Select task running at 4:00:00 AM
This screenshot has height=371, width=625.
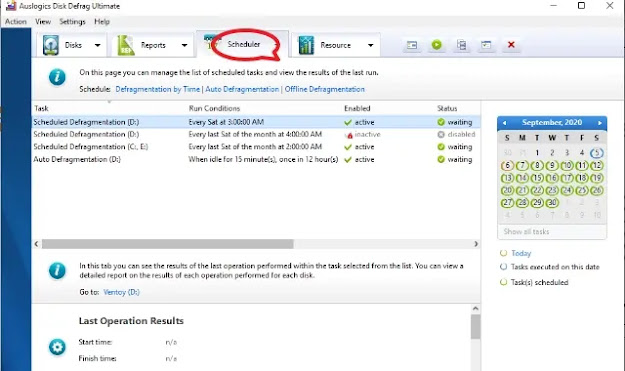[256, 134]
